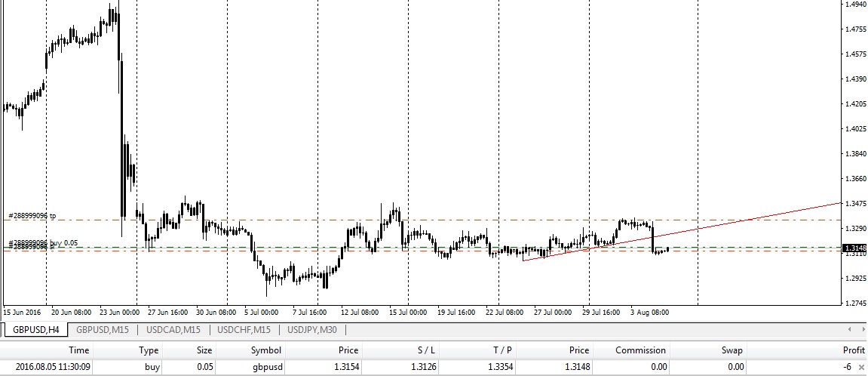
Task: Click the 'buy' type cell in order row
Action: pos(152,367)
